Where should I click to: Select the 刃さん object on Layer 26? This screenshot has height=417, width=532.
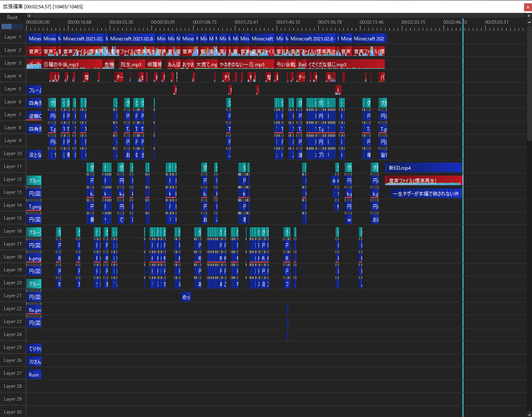click(x=34, y=362)
